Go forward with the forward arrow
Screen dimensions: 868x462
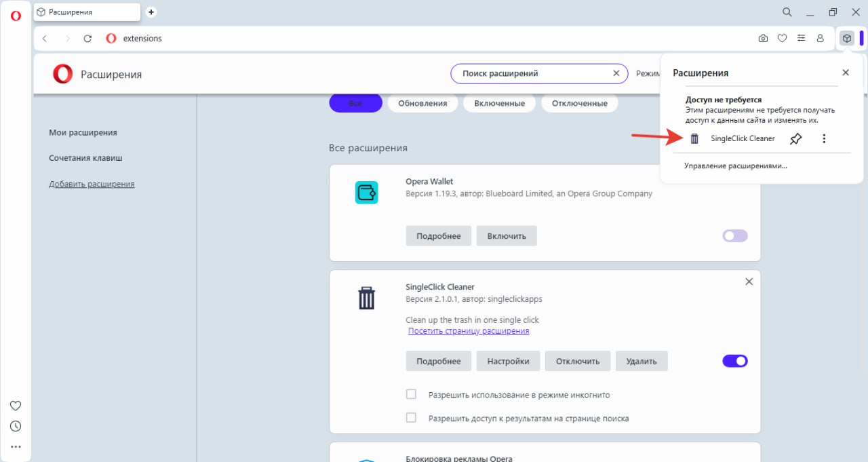click(x=66, y=39)
